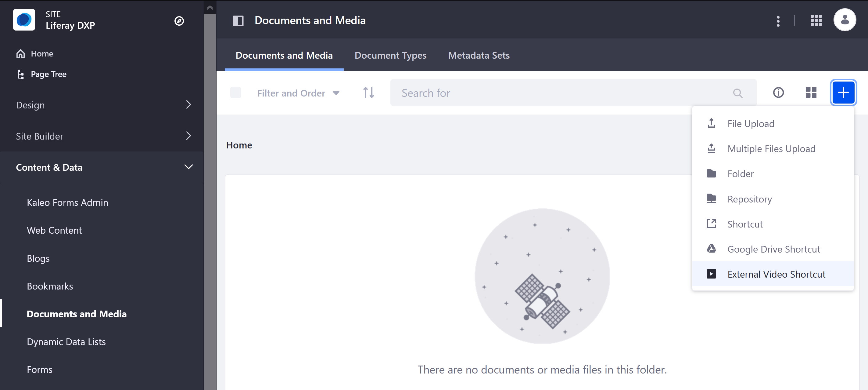Select Multiple Files Upload option
The height and width of the screenshot is (390, 868).
(x=771, y=148)
